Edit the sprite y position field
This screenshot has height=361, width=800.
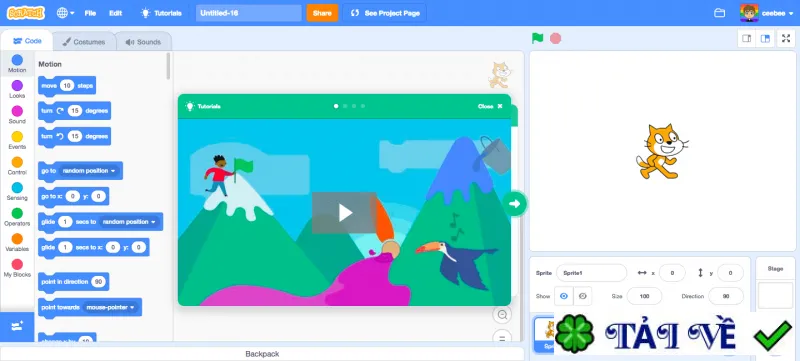click(x=730, y=273)
